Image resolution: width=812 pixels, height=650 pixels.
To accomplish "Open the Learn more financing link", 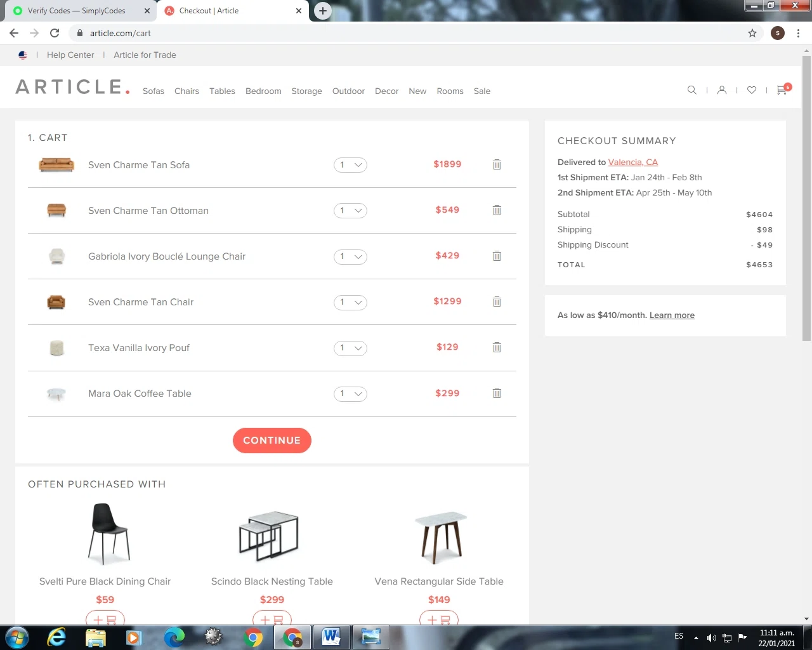I will 672,315.
